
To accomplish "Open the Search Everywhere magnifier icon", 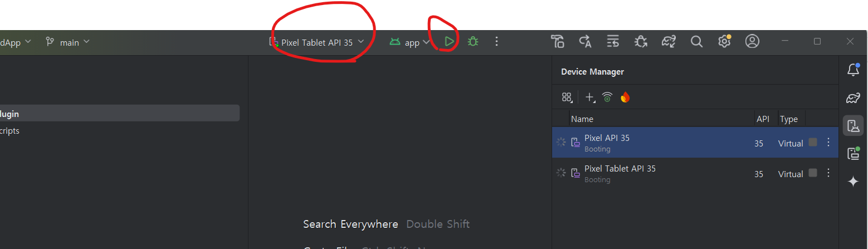I will coord(696,41).
